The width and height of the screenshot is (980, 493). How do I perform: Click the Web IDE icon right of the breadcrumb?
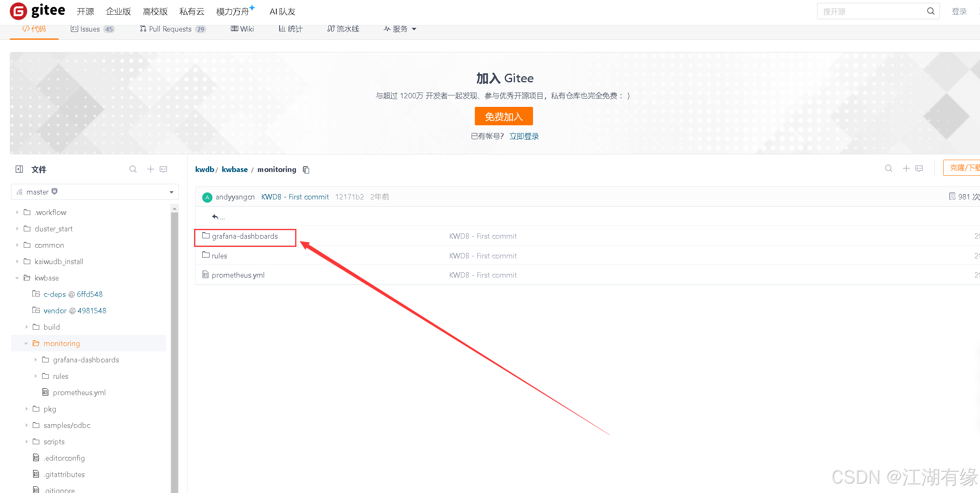coord(919,169)
